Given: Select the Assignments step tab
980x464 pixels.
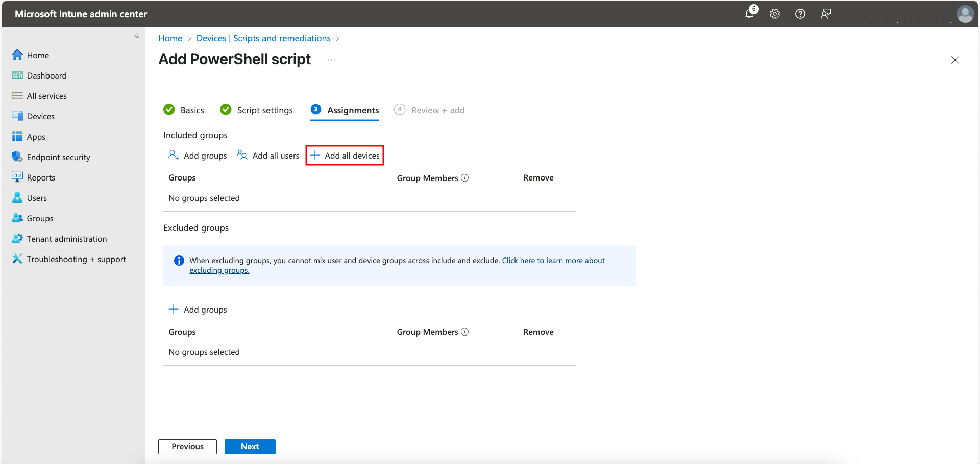Looking at the screenshot, I should click(x=345, y=110).
